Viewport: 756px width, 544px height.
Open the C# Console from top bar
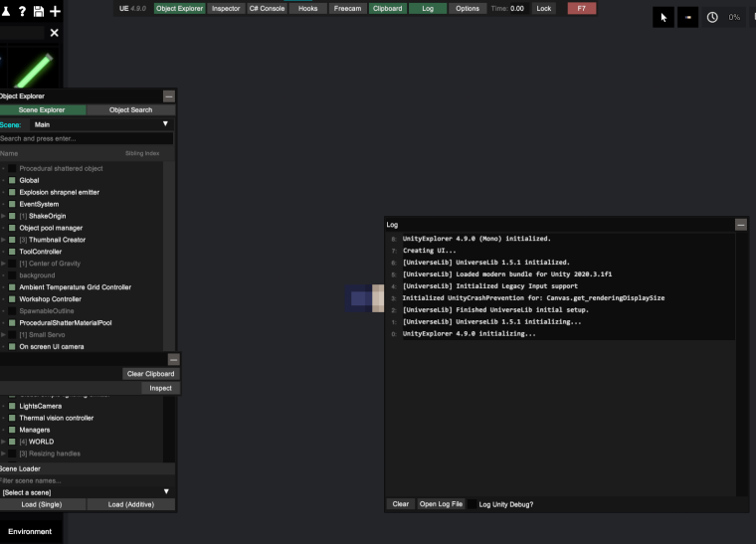[x=267, y=9]
